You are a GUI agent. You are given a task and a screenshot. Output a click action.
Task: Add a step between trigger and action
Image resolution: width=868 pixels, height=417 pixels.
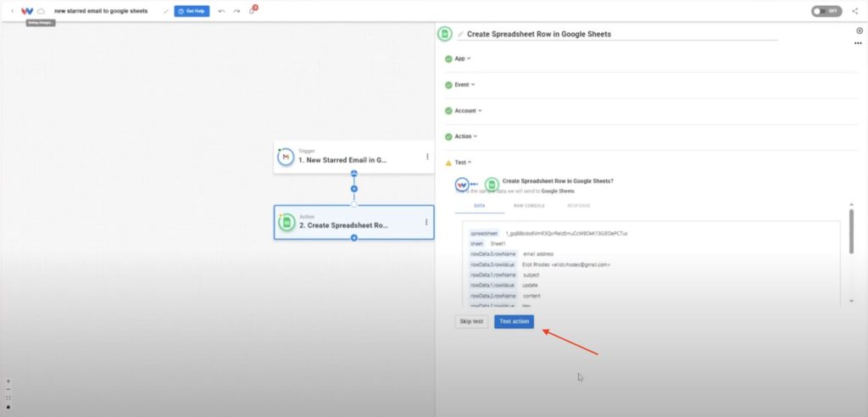(x=354, y=189)
